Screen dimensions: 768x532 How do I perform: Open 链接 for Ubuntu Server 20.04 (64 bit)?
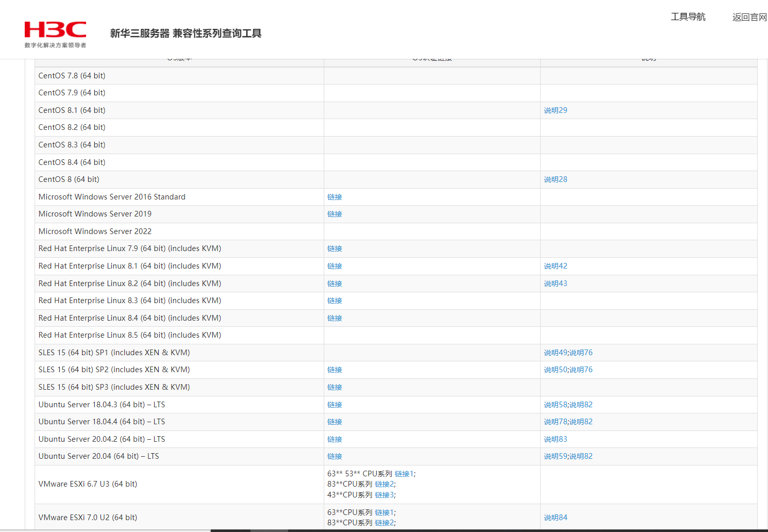[x=335, y=456]
